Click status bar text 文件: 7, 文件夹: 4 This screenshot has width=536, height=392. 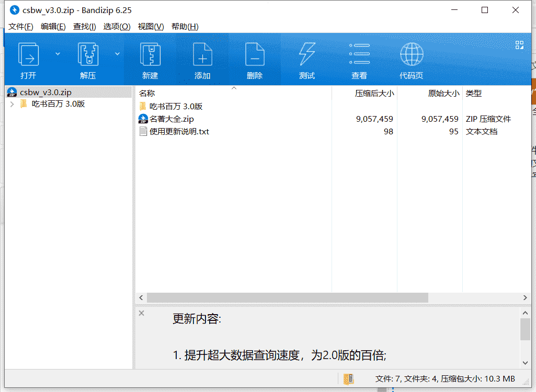pos(406,379)
